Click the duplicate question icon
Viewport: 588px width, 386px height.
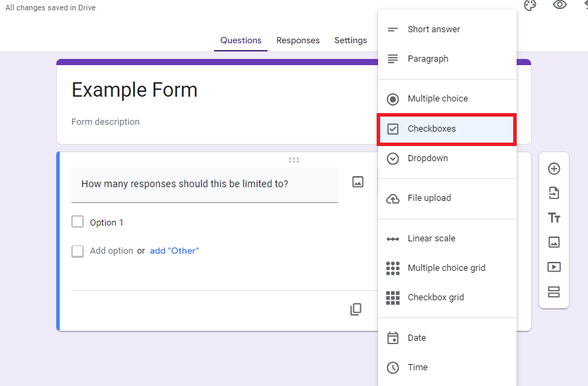[x=355, y=309]
